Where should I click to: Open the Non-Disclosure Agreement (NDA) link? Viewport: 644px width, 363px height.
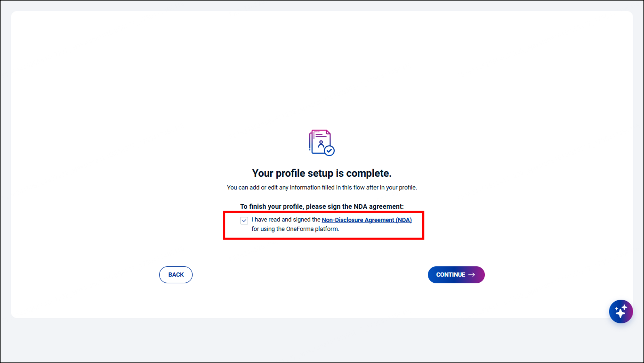click(367, 220)
